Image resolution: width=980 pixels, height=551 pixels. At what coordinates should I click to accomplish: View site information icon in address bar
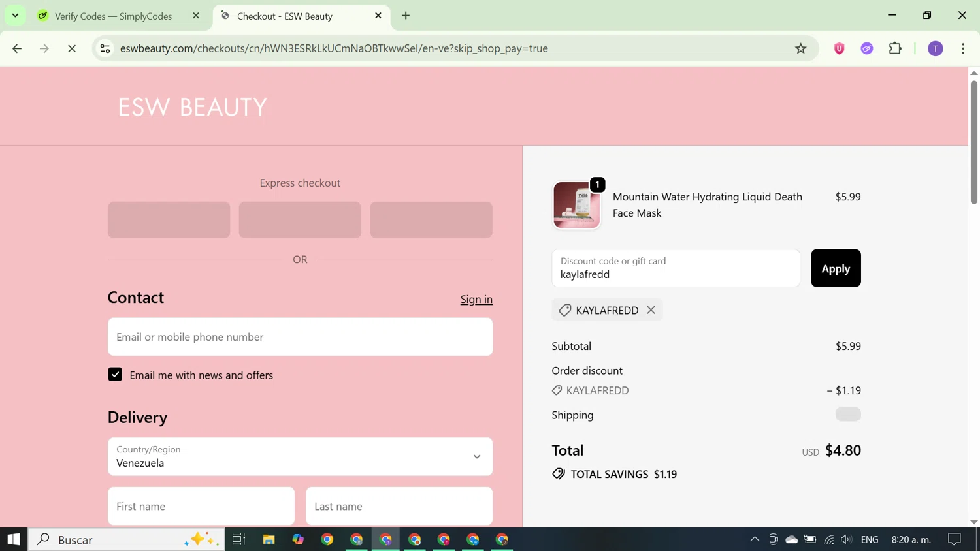tap(105, 48)
